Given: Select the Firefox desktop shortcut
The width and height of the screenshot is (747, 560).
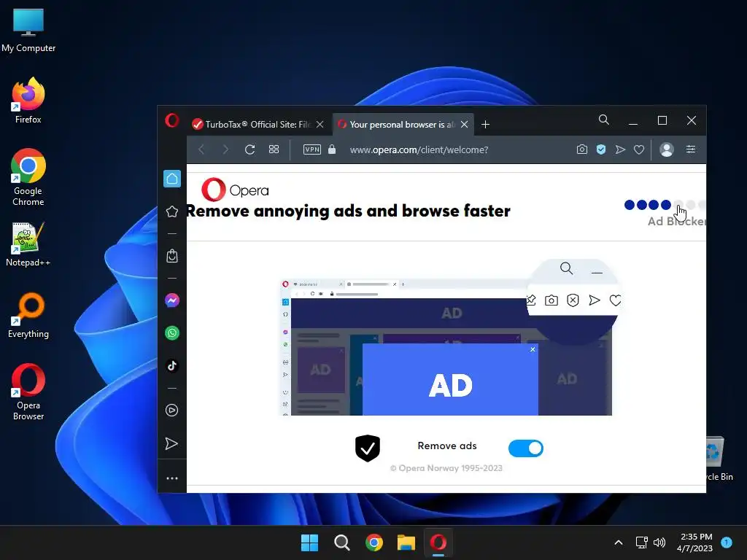Looking at the screenshot, I should 28,101.
